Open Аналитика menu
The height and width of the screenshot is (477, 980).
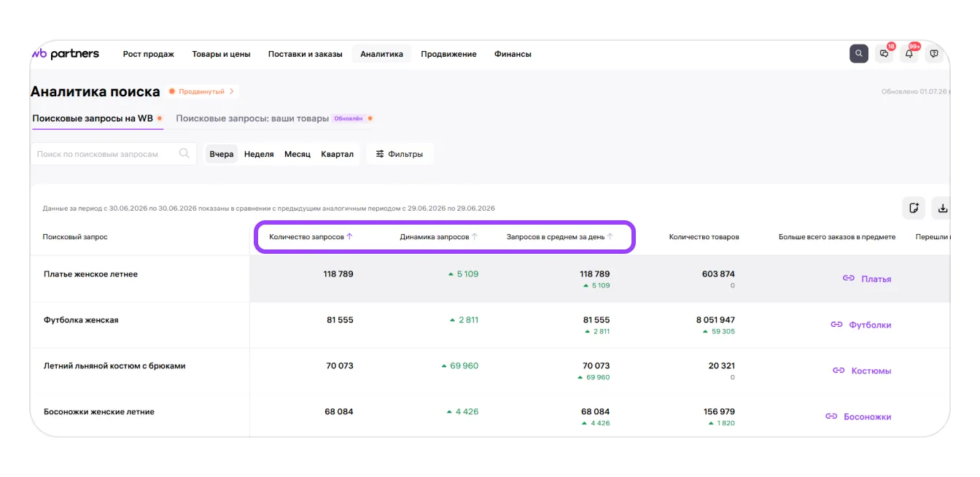click(381, 54)
